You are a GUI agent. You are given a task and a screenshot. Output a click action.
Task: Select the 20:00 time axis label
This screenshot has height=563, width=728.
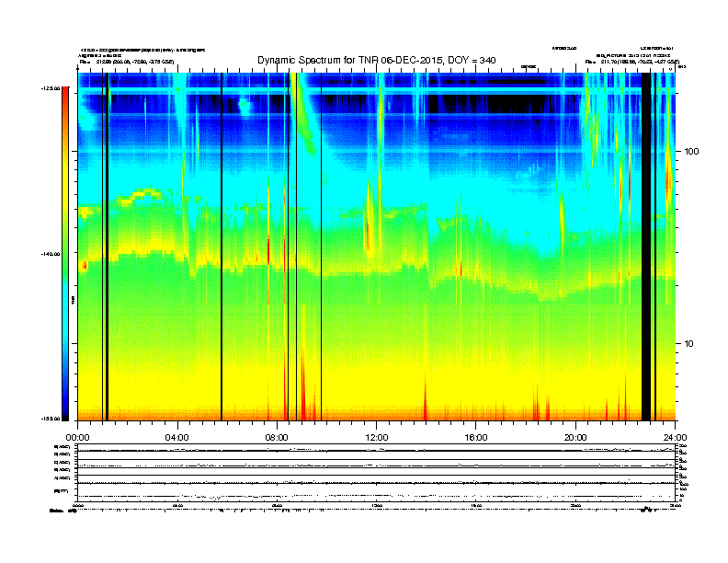tap(575, 438)
